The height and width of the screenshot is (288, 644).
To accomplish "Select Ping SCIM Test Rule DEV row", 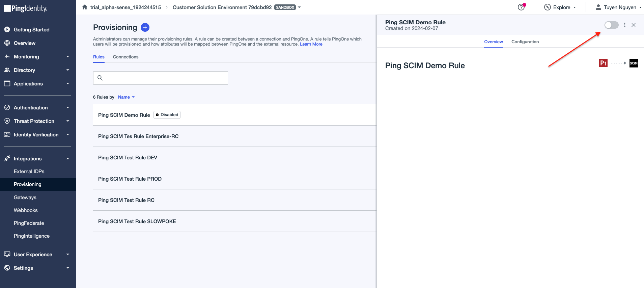I will coord(235,158).
